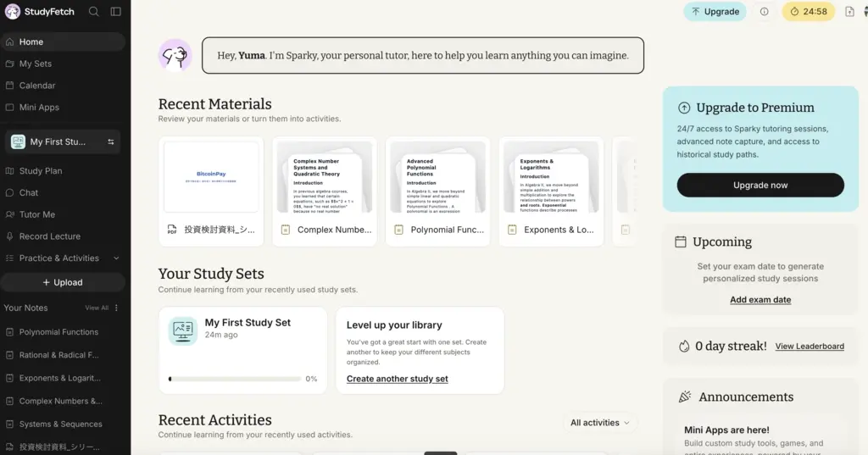Click My First Study Set progress bar
Screen dimensions: 868x455
pos(235,380)
